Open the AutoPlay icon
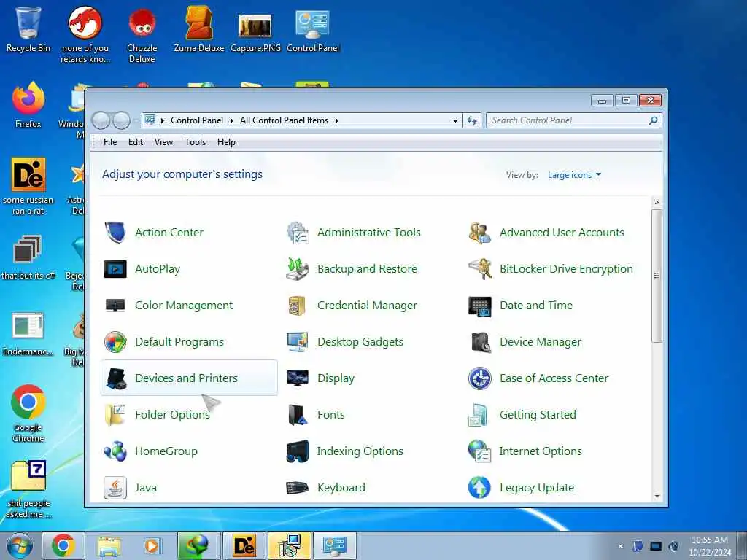This screenshot has width=747, height=560. (x=115, y=269)
